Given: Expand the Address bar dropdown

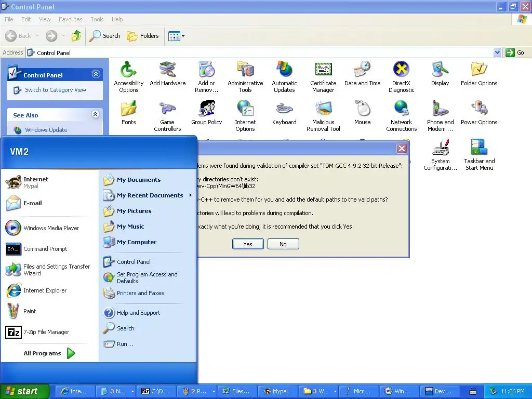Looking at the screenshot, I should [x=497, y=52].
